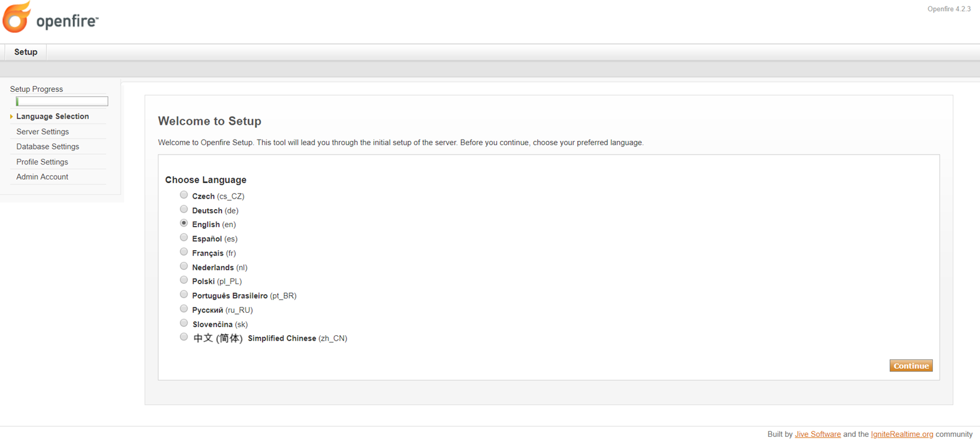Choose Deutsch as the setup language
This screenshot has width=980, height=445.
coord(184,209)
